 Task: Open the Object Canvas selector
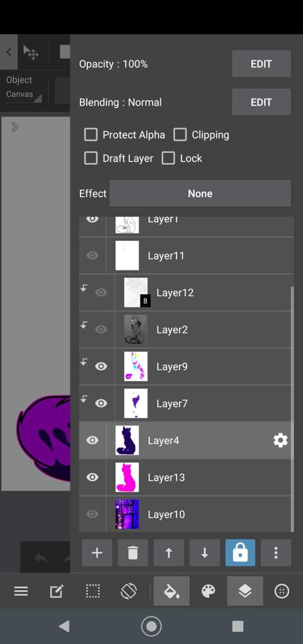click(24, 87)
